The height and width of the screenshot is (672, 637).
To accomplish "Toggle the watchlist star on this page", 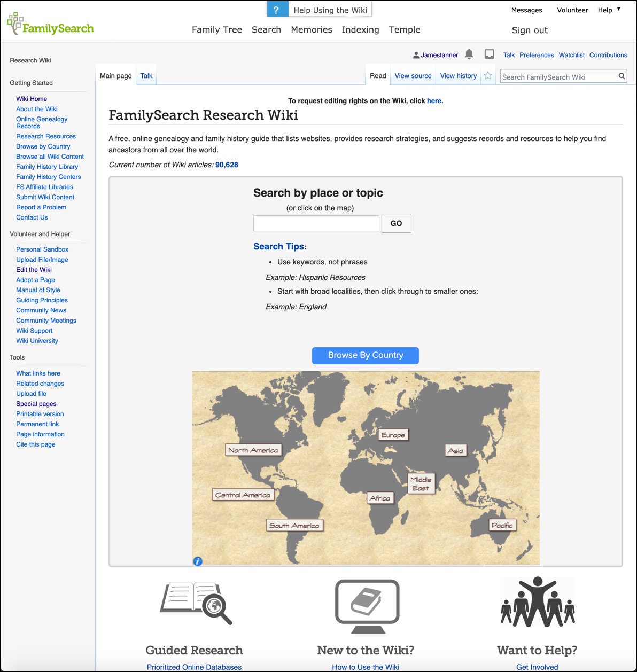I will tap(488, 76).
